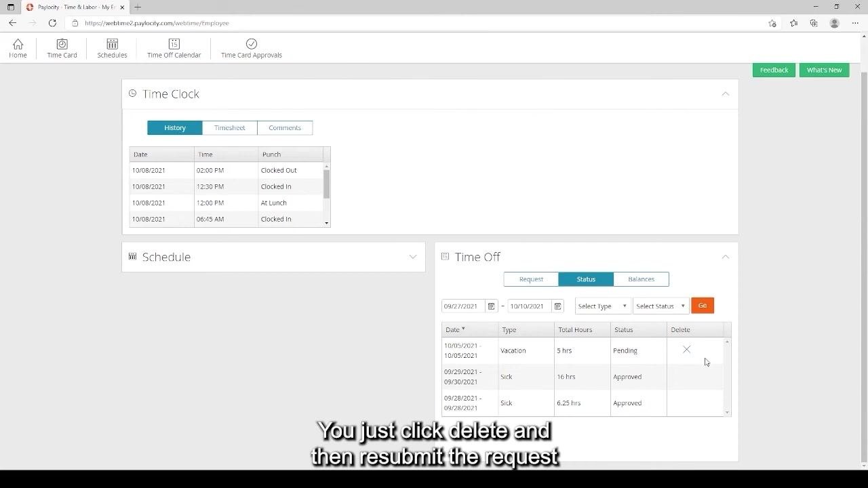Open calendar picker for start date 09/27/2021
The height and width of the screenshot is (488, 868).
click(492, 306)
